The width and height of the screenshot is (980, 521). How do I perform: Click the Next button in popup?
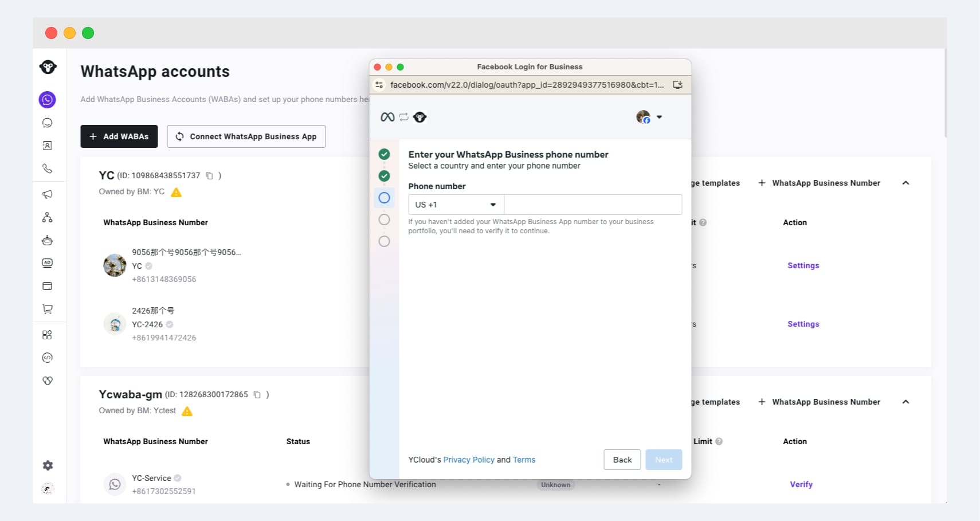(x=664, y=460)
